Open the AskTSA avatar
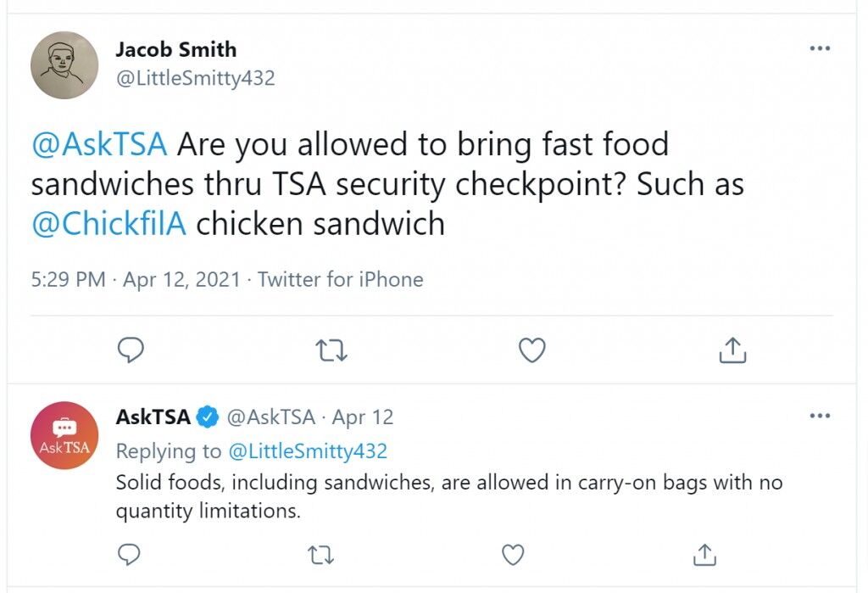The height and width of the screenshot is (593, 868). [x=64, y=435]
